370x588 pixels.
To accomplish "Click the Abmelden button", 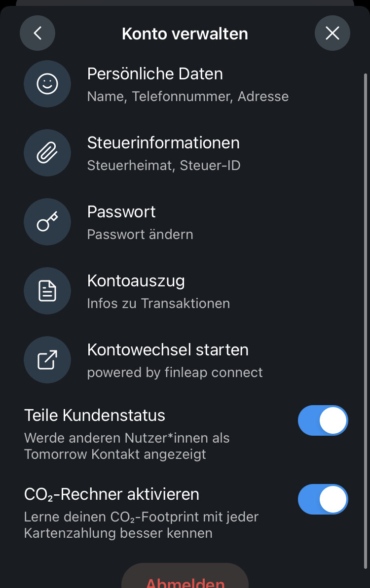I will [185, 576].
